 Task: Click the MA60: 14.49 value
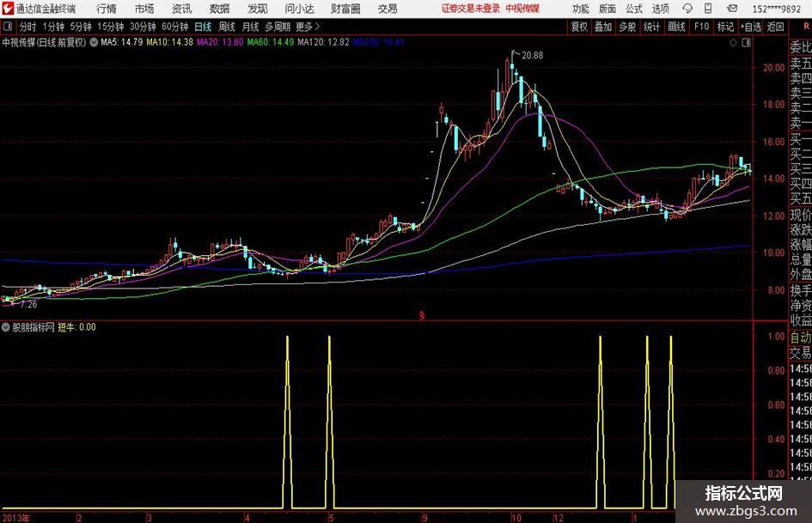point(271,42)
